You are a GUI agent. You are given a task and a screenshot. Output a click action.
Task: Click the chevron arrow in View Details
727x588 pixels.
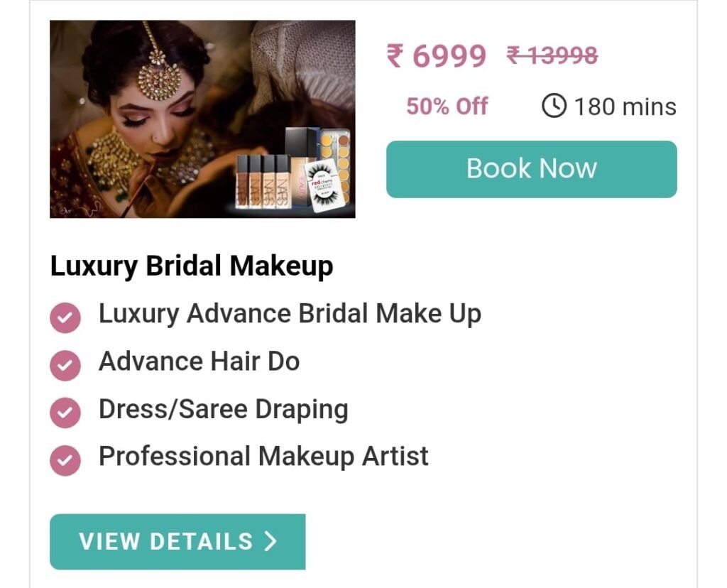[x=270, y=541]
